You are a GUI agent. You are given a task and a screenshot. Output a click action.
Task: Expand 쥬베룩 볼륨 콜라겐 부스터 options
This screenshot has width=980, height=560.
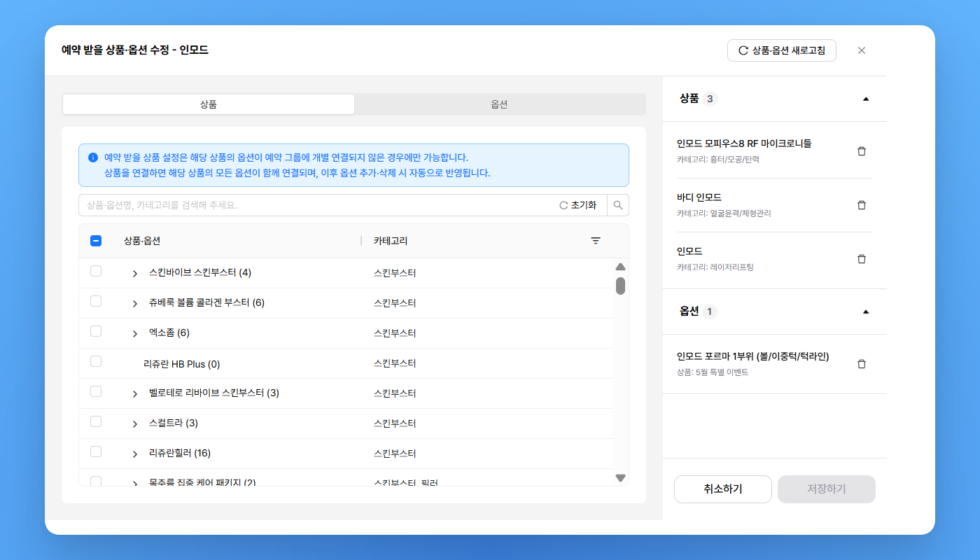(135, 304)
